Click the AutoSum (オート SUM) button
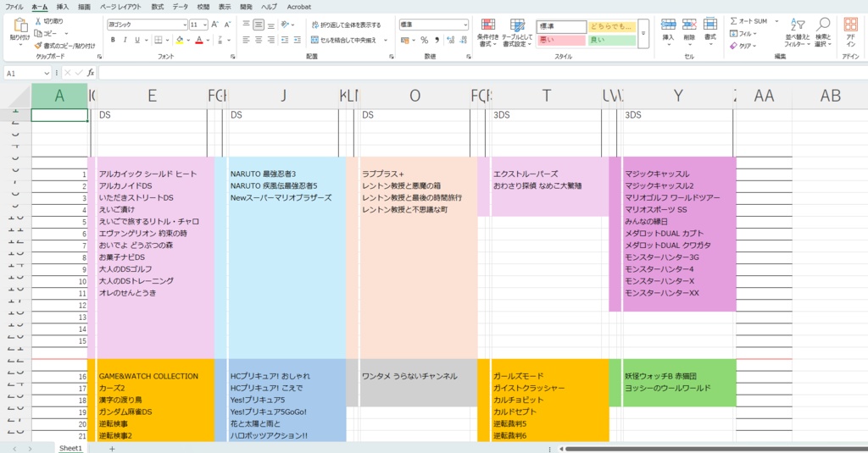 click(749, 21)
